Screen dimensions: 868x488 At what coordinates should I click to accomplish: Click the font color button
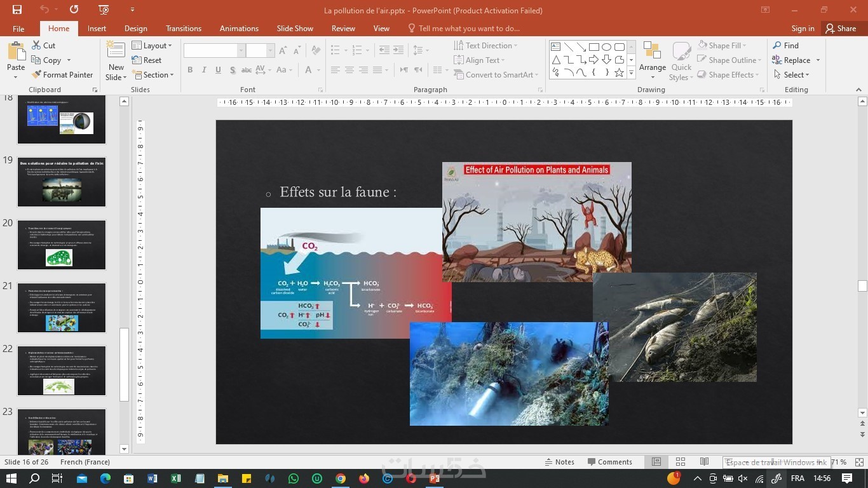click(x=309, y=70)
